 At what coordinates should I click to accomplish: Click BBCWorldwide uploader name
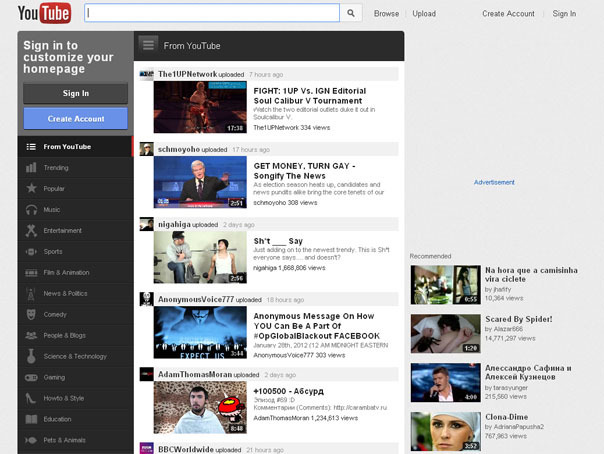pyautogui.click(x=186, y=449)
